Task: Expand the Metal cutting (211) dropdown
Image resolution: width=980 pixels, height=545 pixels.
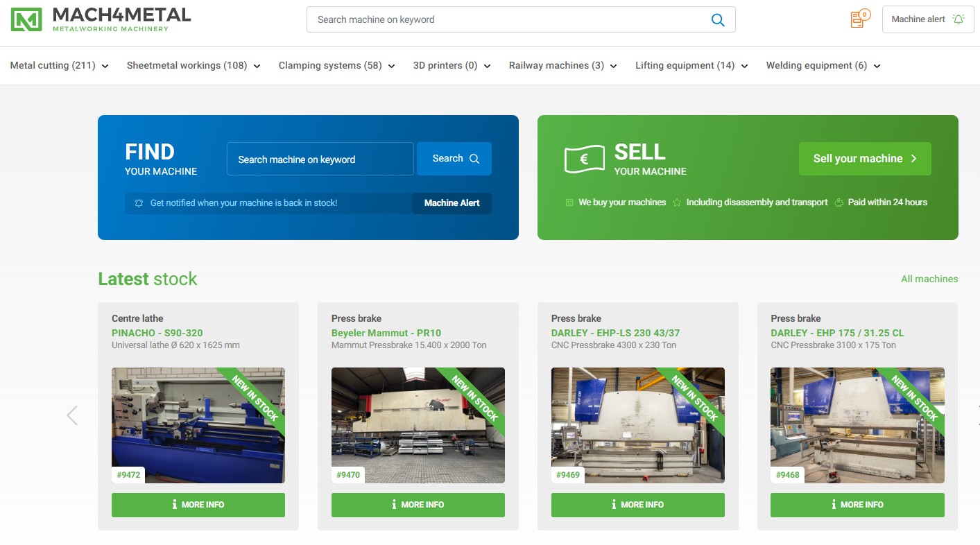Action: pyautogui.click(x=60, y=66)
